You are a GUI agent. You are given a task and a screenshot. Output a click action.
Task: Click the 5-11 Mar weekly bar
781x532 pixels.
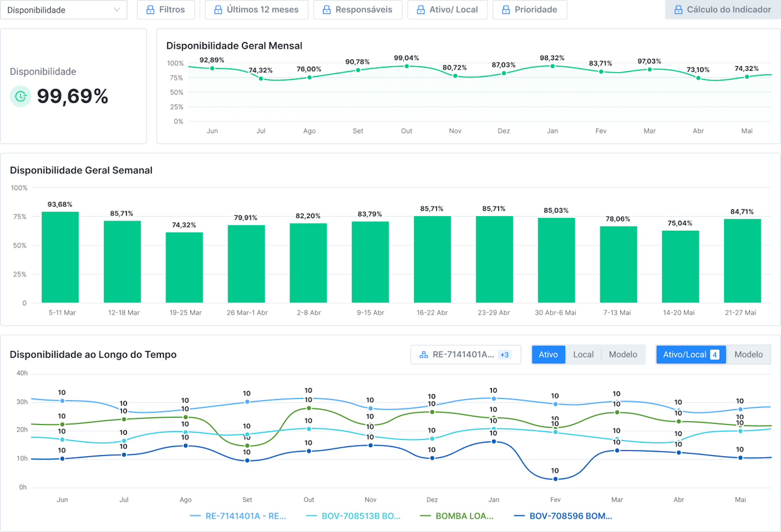(x=60, y=257)
